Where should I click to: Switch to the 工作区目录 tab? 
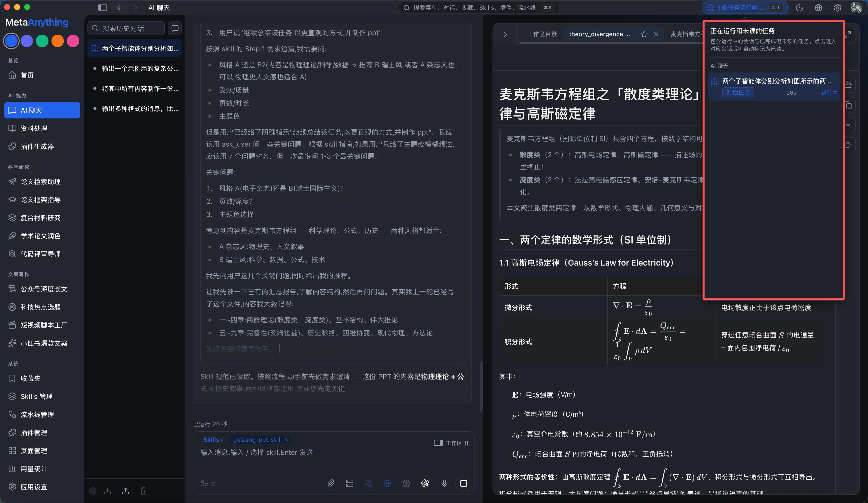(x=542, y=34)
